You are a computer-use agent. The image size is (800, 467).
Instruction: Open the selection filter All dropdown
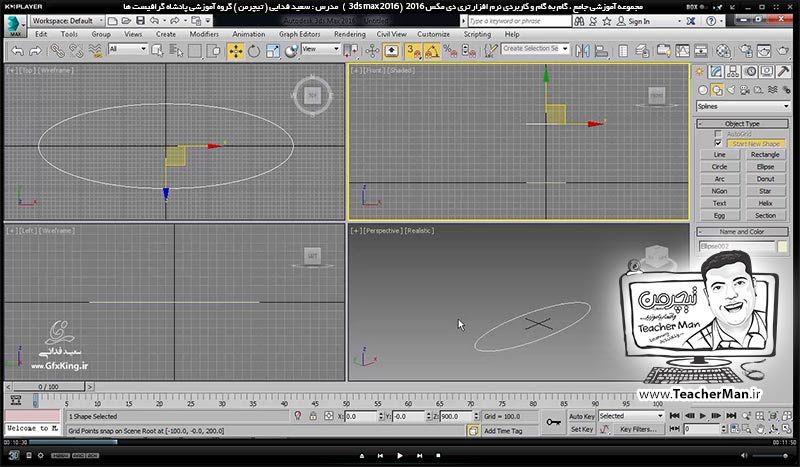point(128,49)
